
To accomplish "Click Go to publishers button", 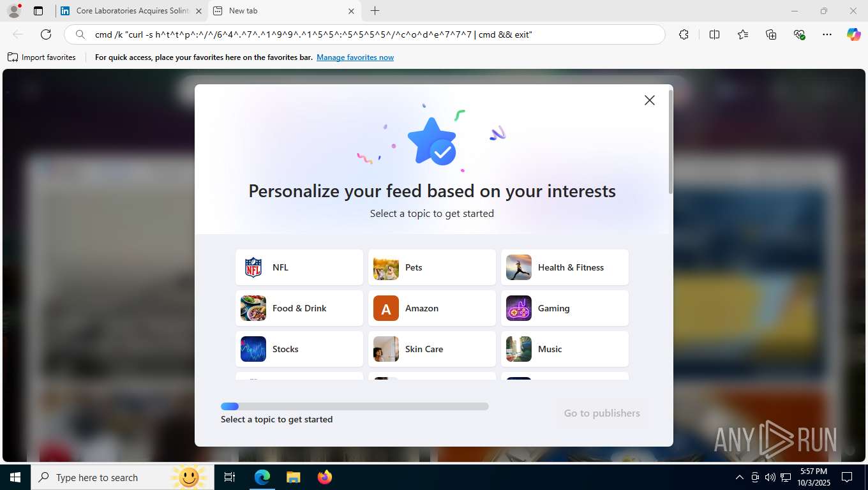I will pyautogui.click(x=602, y=413).
